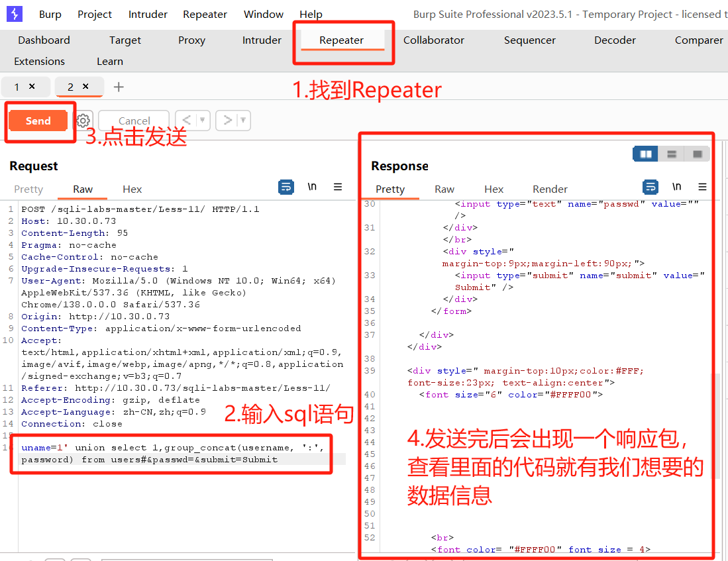
Task: Switch to the Collaborator tab
Action: point(434,40)
